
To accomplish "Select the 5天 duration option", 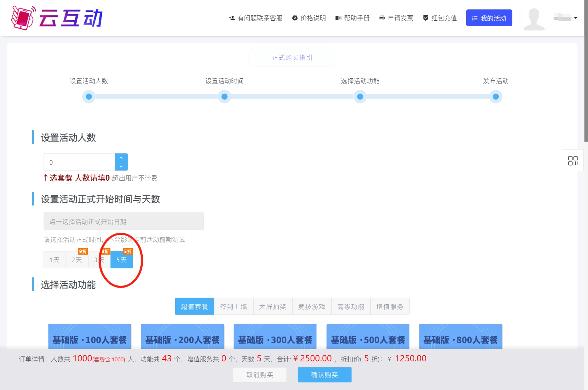I will coord(121,260).
